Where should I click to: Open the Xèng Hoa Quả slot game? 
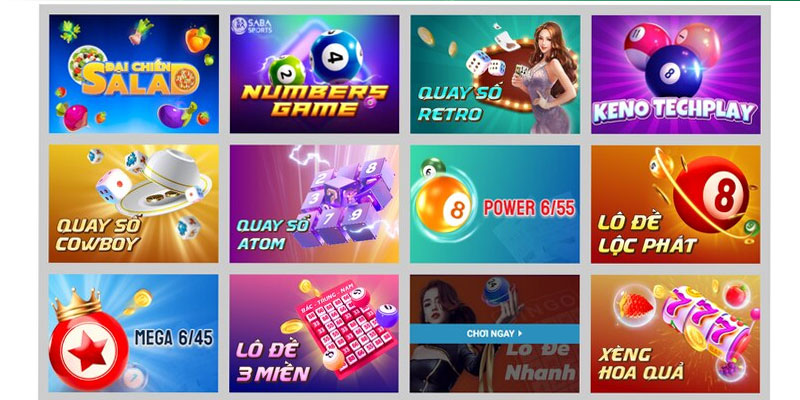tap(676, 333)
